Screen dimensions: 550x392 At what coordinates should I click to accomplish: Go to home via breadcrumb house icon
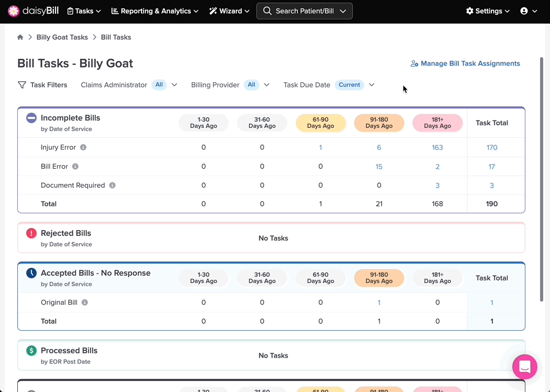[x=20, y=37]
